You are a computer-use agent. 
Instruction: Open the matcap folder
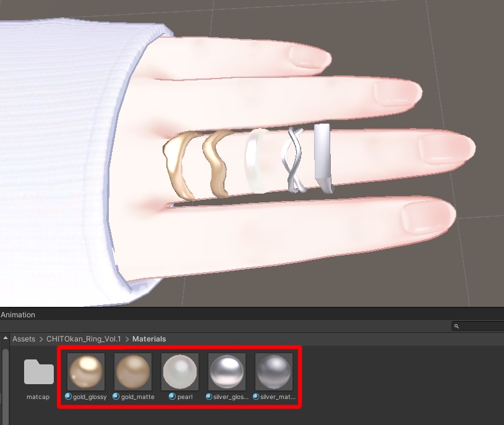39,372
